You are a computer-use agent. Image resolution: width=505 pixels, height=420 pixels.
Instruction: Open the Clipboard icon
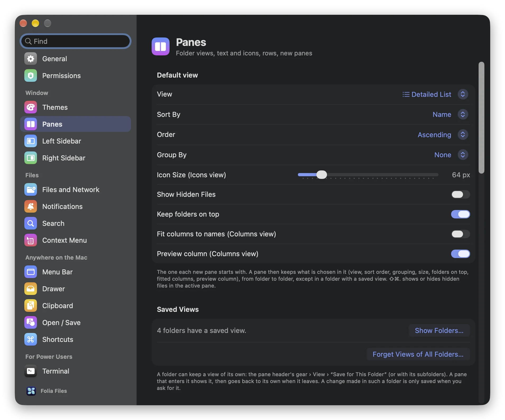pyautogui.click(x=31, y=306)
